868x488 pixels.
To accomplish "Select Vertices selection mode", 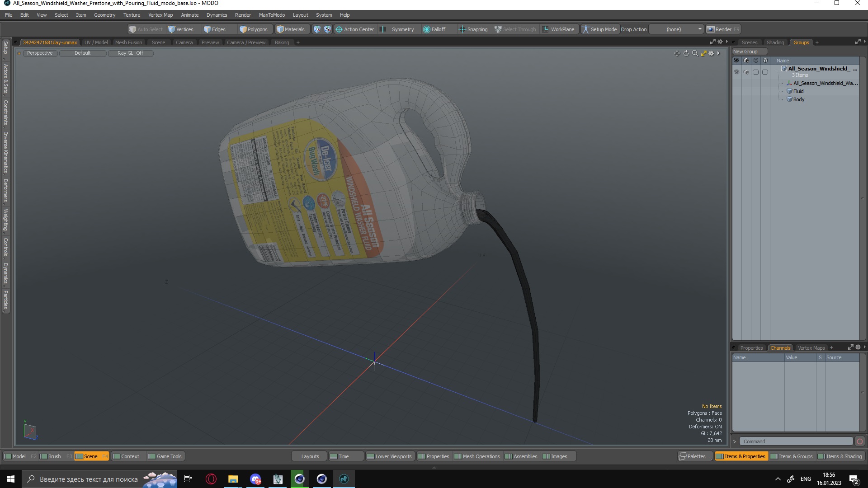I will click(180, 29).
